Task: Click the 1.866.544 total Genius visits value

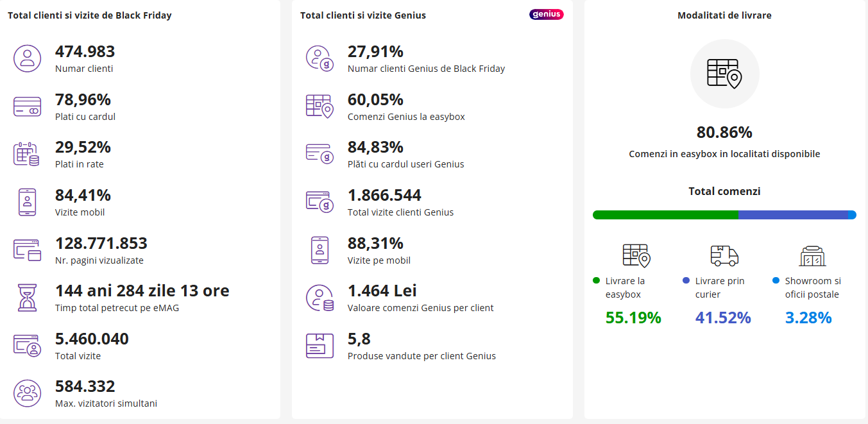Action: pyautogui.click(x=384, y=196)
